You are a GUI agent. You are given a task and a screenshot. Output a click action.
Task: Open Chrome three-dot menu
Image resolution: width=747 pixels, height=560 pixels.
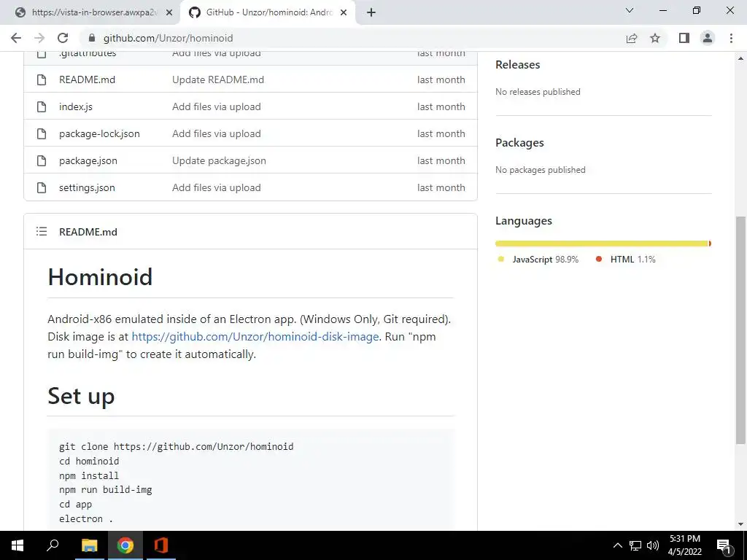[x=731, y=38]
